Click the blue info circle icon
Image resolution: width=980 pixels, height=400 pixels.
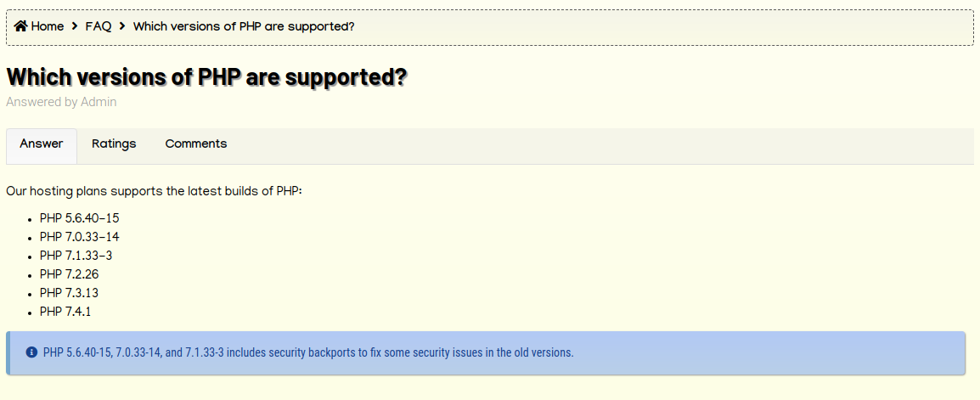(32, 352)
